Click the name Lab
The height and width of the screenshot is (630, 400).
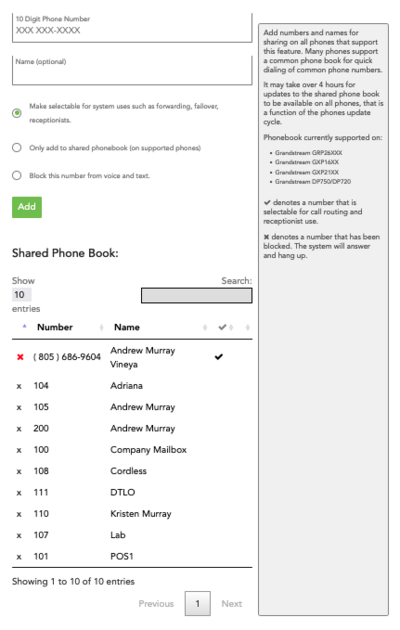pos(118,535)
